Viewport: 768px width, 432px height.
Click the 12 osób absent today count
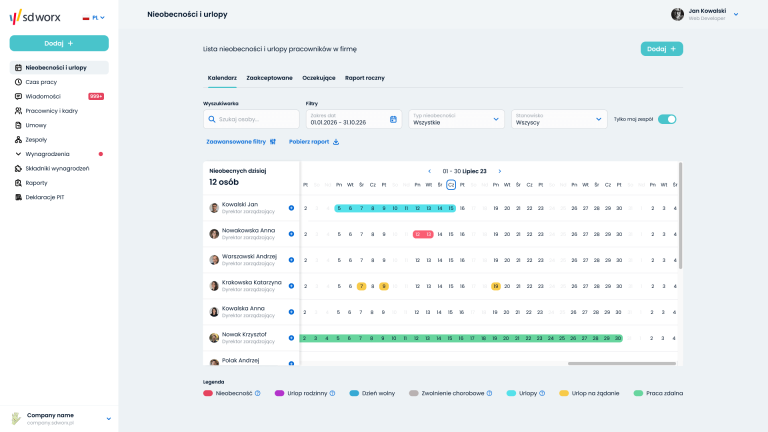click(224, 182)
